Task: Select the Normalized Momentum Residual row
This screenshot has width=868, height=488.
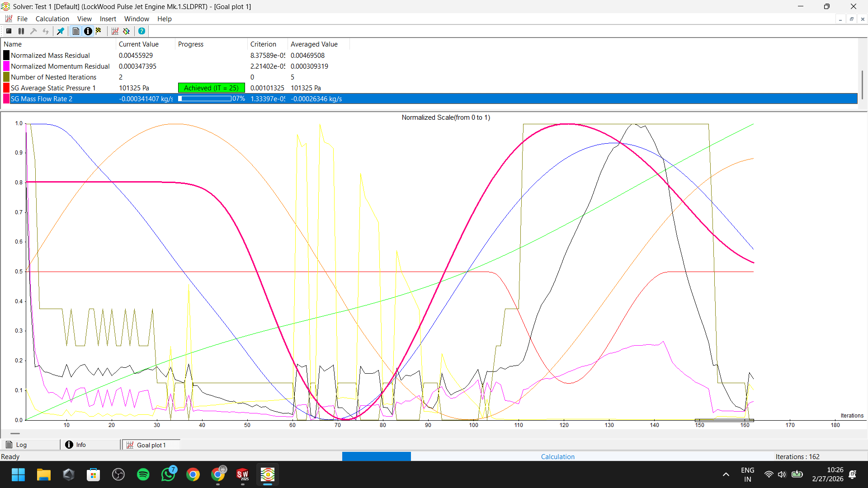Action: 429,66
